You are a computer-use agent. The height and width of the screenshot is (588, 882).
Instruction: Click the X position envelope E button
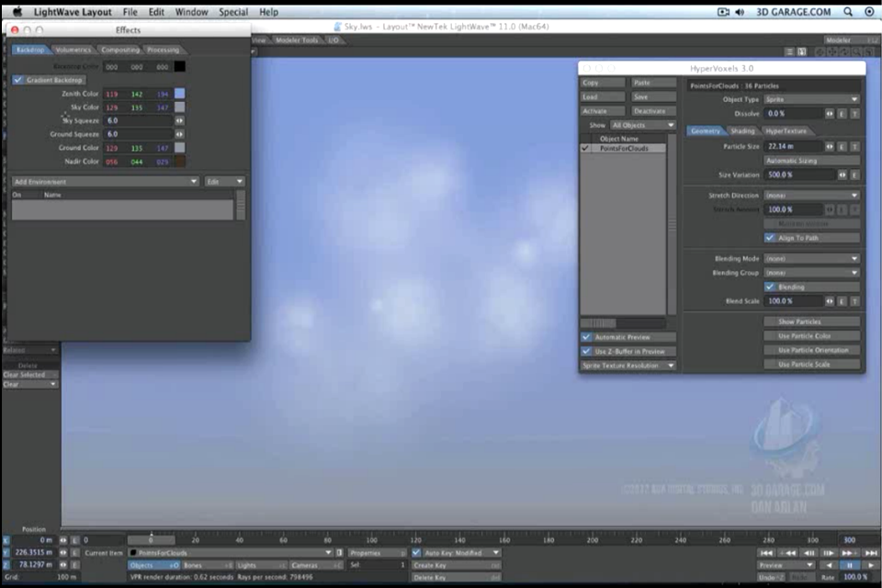pos(74,540)
